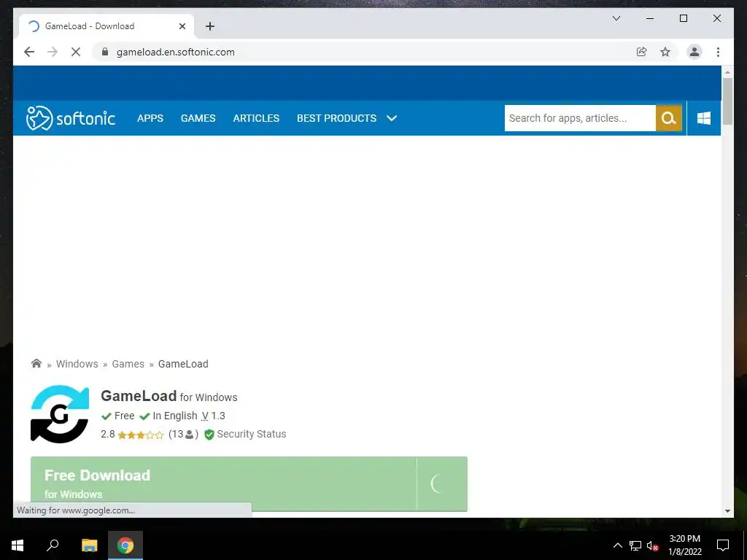
Task: Select the Windows platform icon
Action: (704, 118)
